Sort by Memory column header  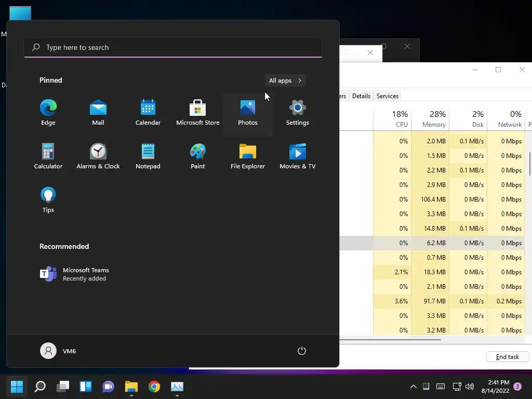tap(430, 119)
